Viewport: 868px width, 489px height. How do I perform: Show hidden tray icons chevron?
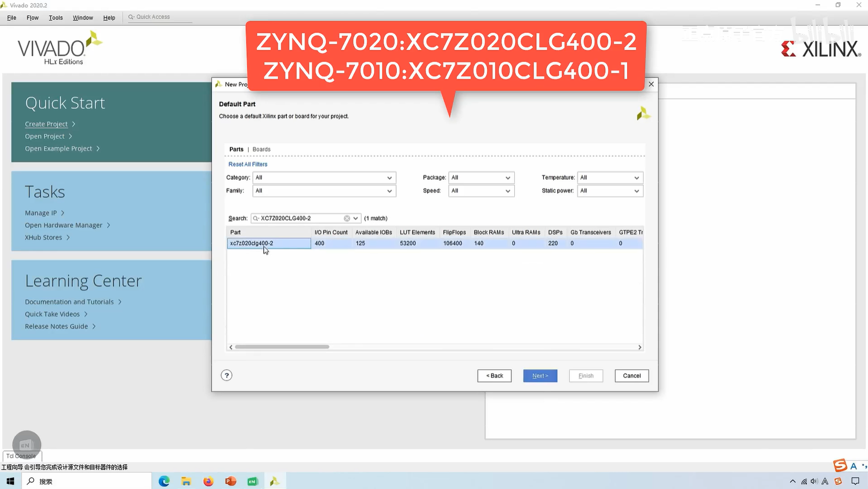click(792, 481)
